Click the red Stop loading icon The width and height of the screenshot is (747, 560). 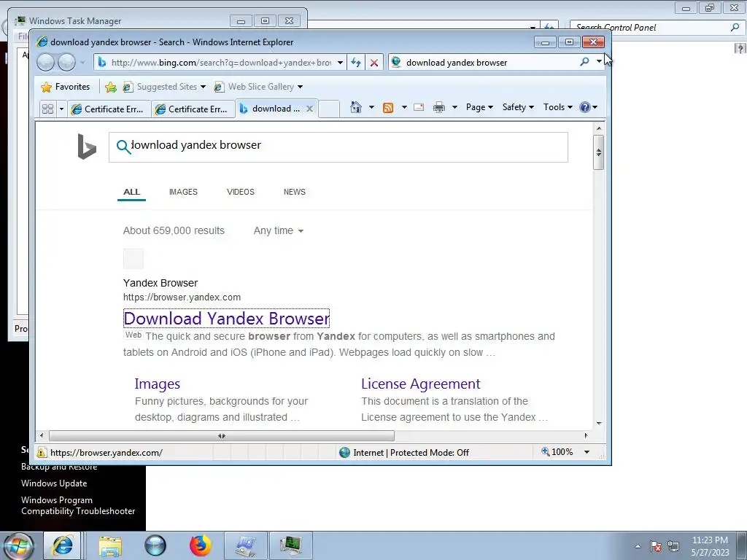pyautogui.click(x=374, y=63)
